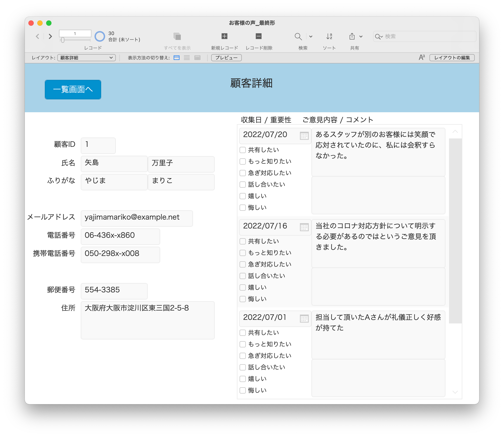Open find mode with the search icon
Viewport: 504px width, 437px height.
(x=298, y=37)
